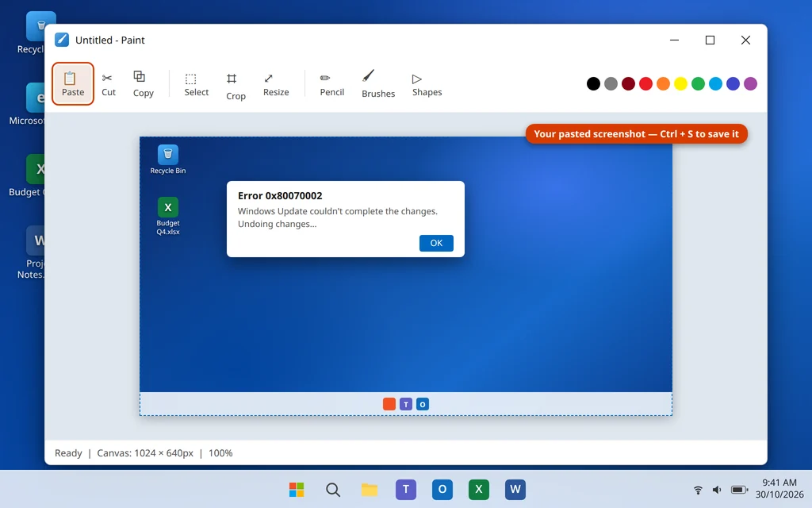This screenshot has height=508, width=812.
Task: Choose the black color swatch
Action: (593, 83)
